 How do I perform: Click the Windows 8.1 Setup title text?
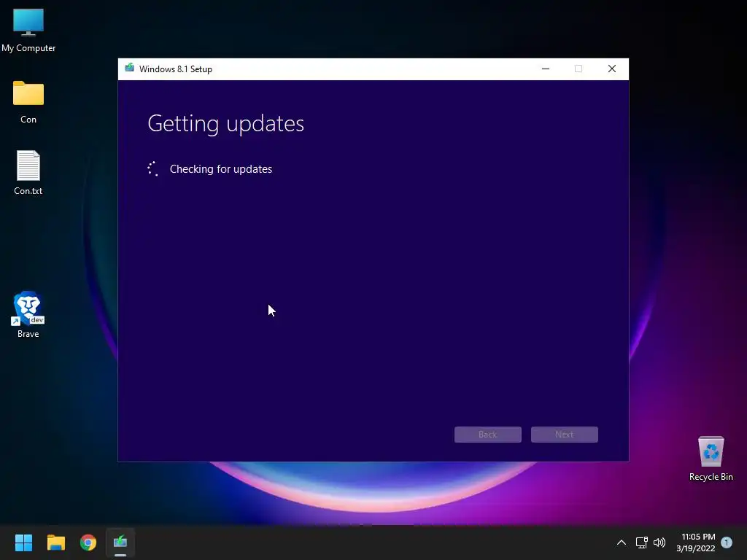(x=176, y=69)
